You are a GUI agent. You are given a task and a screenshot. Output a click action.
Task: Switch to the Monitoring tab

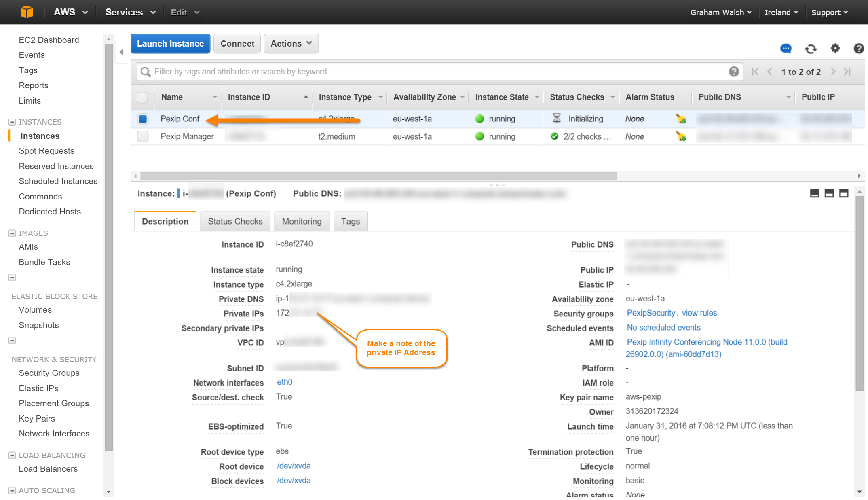coord(302,221)
